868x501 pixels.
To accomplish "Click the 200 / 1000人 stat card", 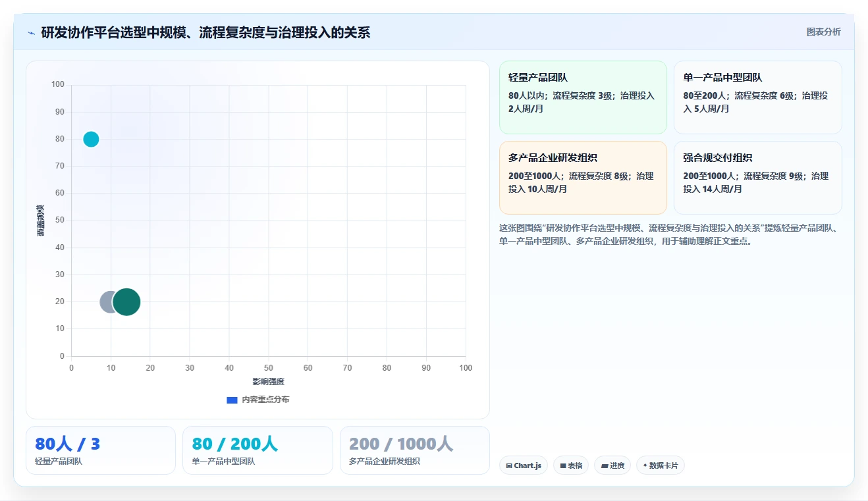I will pos(415,450).
